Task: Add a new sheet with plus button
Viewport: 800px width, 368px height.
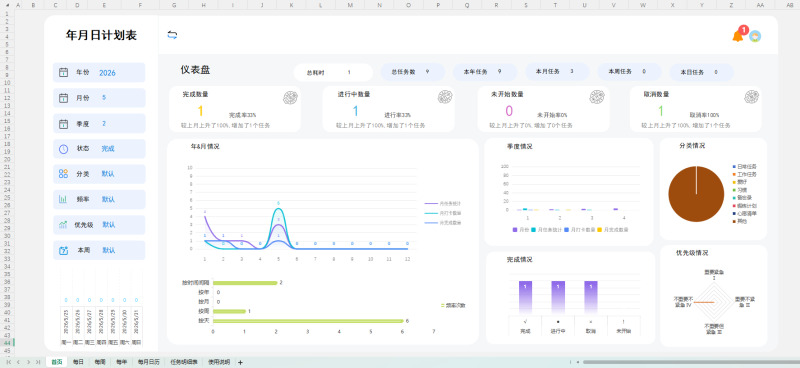Action: click(x=240, y=362)
